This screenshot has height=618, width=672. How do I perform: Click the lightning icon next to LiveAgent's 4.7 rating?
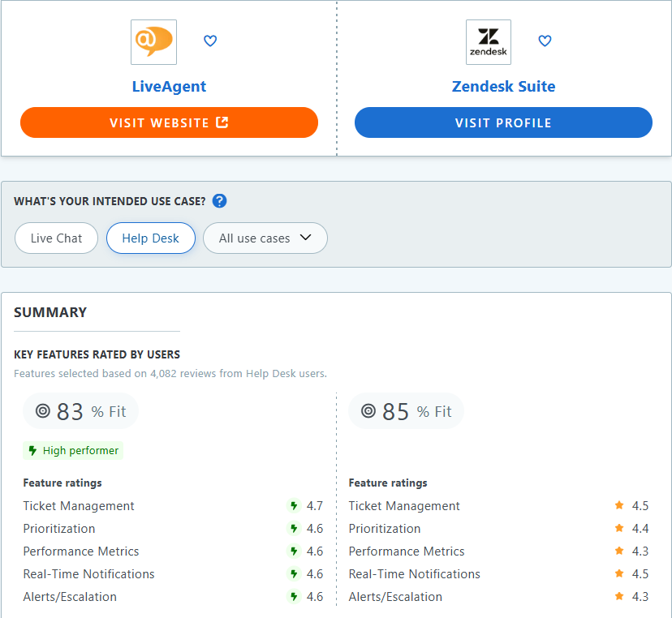point(293,505)
